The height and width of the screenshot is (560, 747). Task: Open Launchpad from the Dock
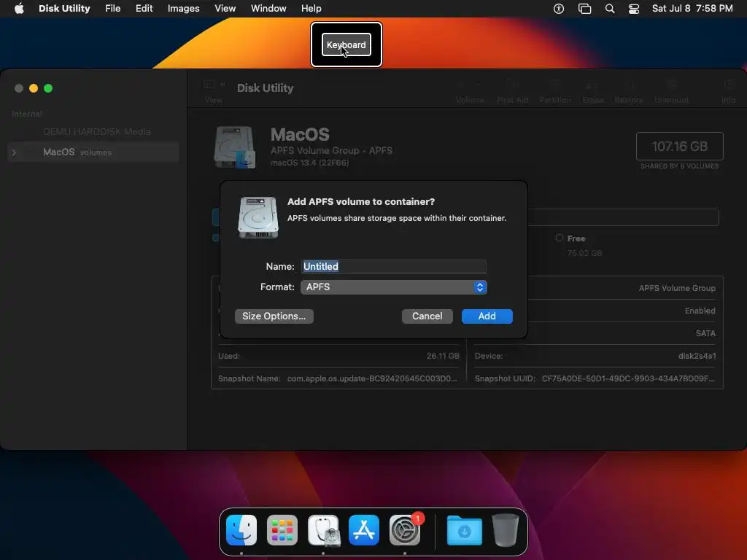[x=282, y=530]
